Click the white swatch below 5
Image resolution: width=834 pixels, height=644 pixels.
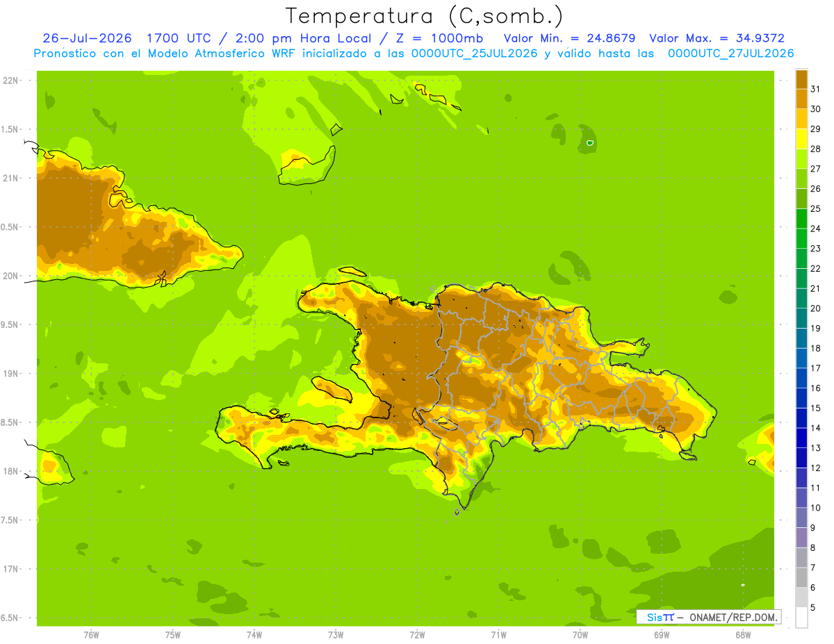coord(801,618)
